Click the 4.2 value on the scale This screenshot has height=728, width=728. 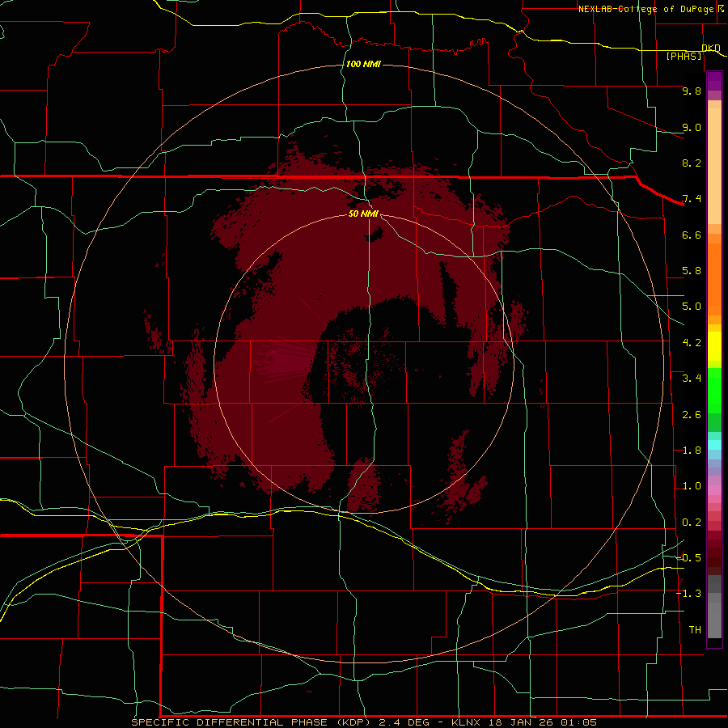click(x=692, y=343)
